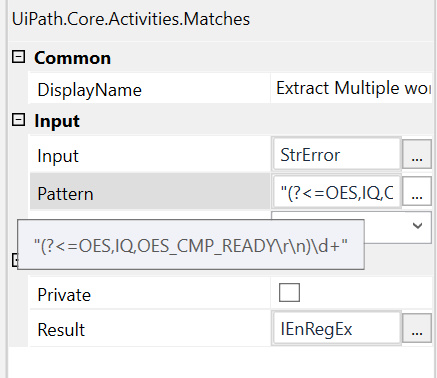
Task: Collapse the Common section
Action: [18, 57]
